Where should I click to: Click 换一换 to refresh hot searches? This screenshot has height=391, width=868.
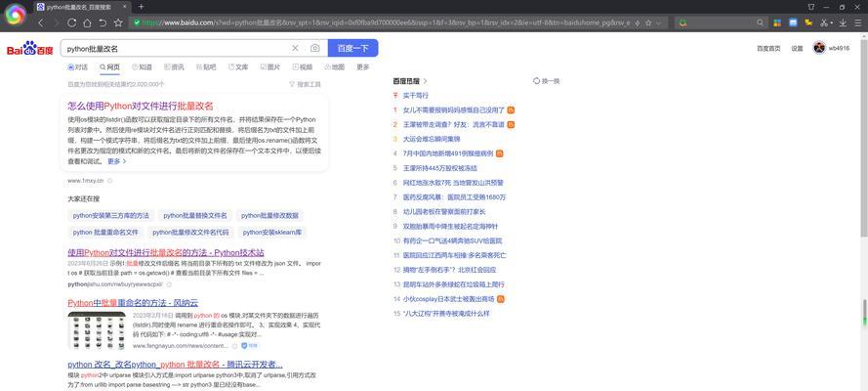pos(547,81)
